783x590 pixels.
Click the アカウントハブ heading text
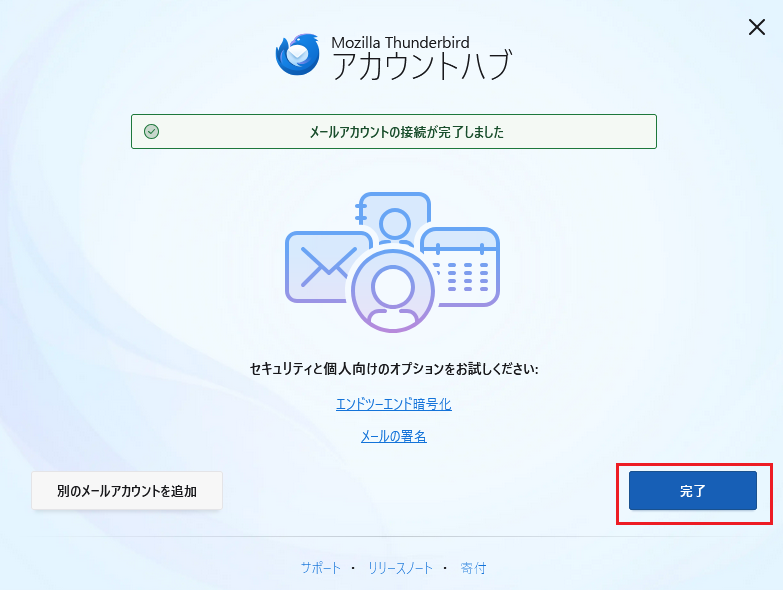pos(422,65)
